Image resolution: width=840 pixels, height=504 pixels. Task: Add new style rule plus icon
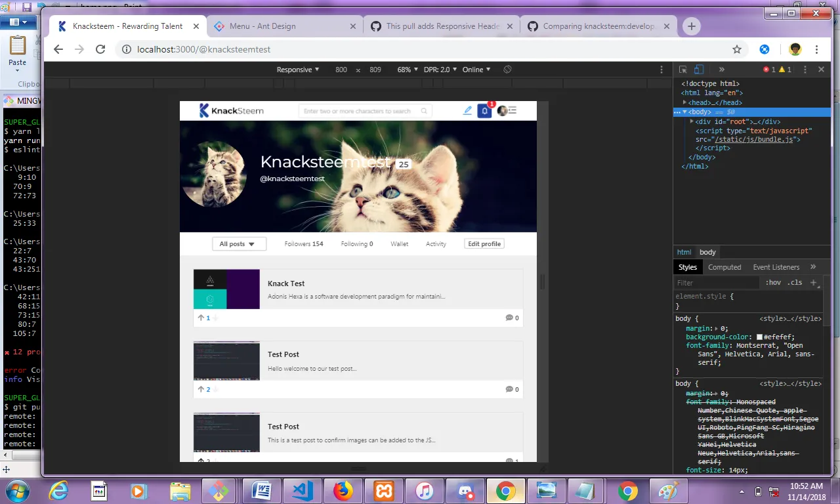[813, 283]
